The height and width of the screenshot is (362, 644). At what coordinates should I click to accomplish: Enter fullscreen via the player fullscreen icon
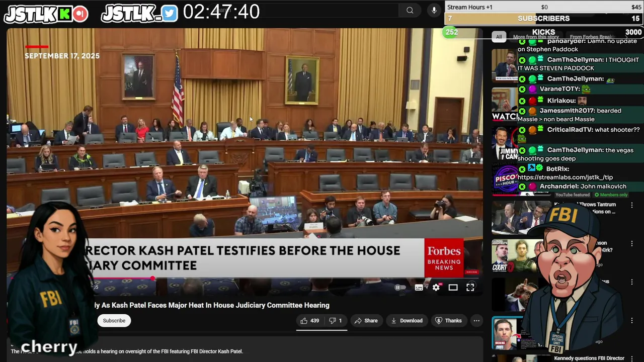(x=470, y=288)
